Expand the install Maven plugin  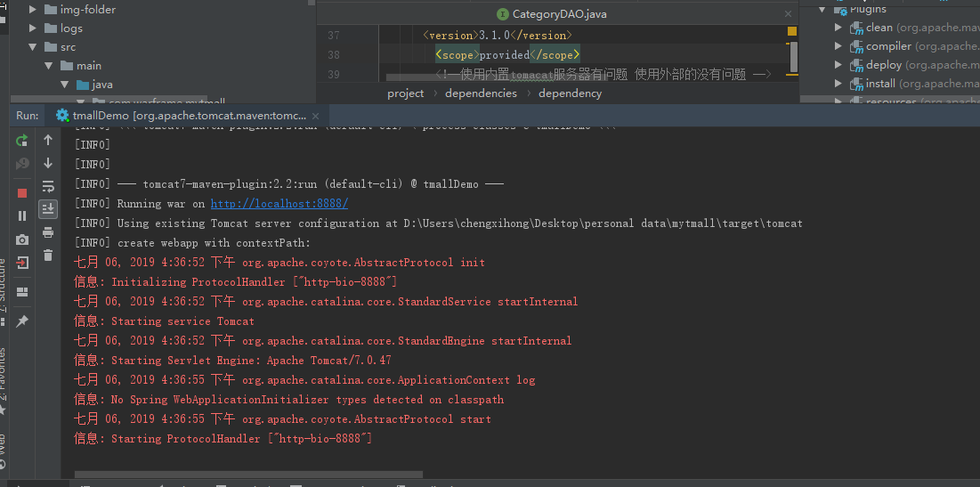pos(838,84)
